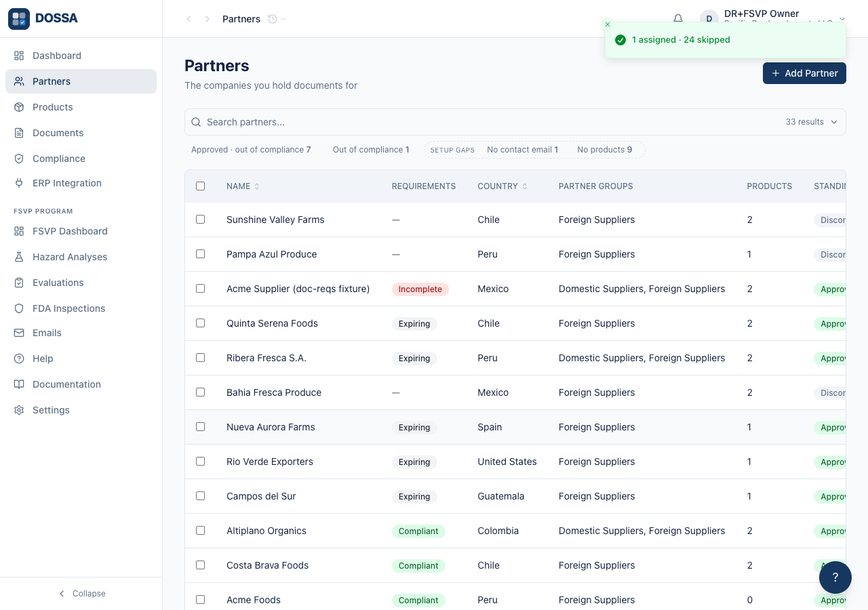Select the Acme Supplier row checkbox

click(200, 288)
